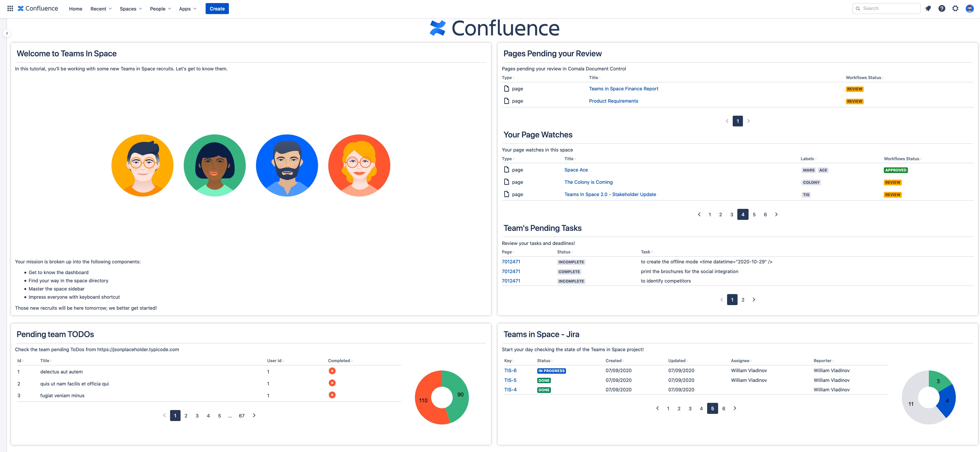Click the user profile avatar
This screenshot has height=452, width=980.
[x=969, y=8]
